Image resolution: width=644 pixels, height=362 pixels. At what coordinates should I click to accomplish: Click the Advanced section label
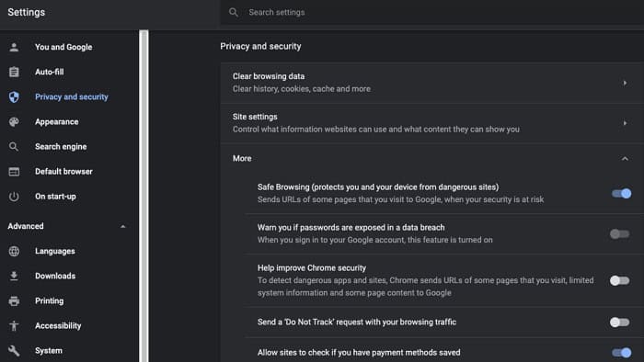26,226
